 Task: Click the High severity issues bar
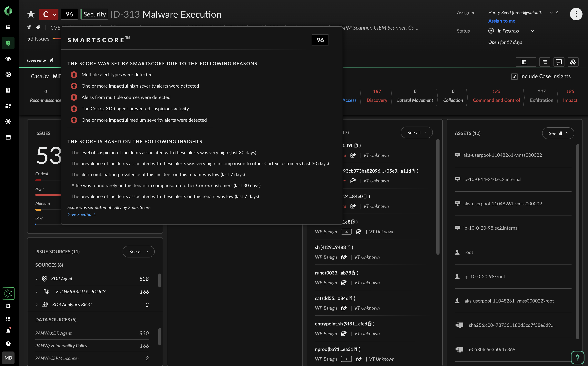(48, 195)
